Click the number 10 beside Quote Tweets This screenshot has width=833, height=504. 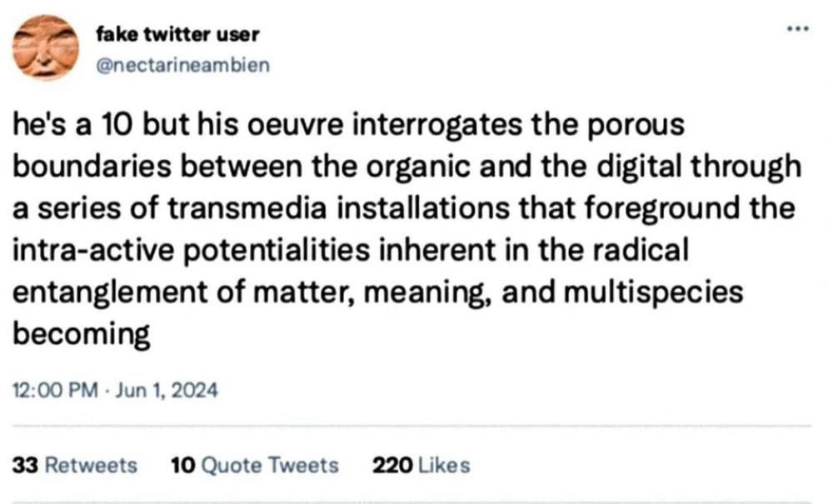click(183, 465)
